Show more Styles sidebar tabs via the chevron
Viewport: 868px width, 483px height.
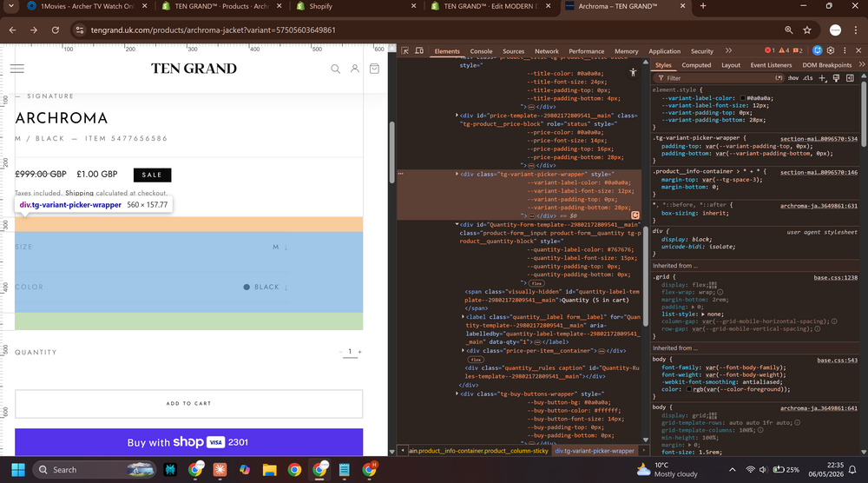point(861,65)
